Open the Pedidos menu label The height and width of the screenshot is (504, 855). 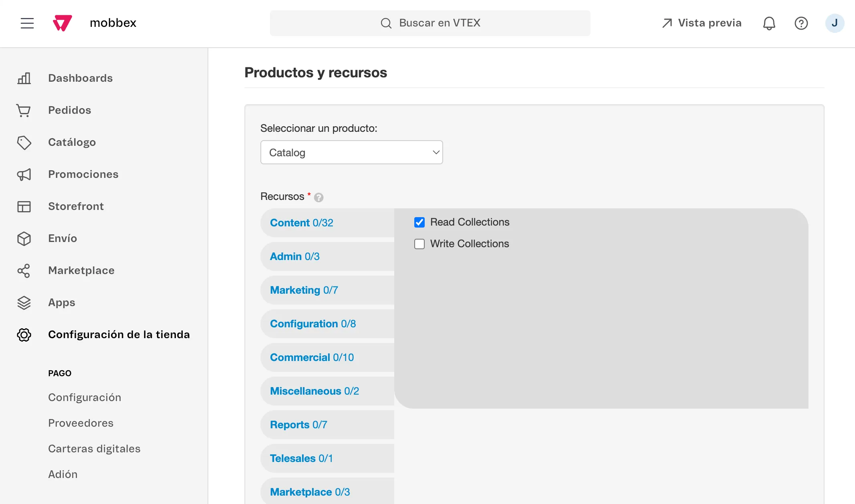(70, 110)
